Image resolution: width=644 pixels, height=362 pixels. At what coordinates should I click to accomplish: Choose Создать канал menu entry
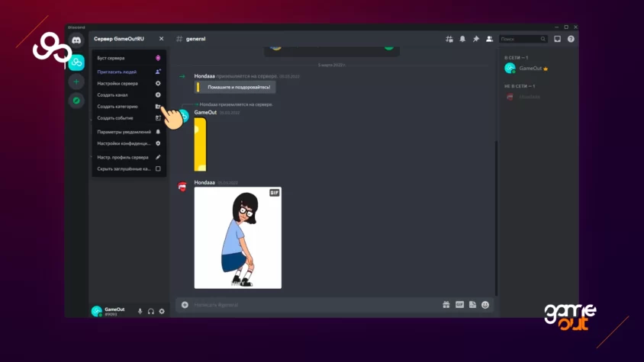coord(129,95)
